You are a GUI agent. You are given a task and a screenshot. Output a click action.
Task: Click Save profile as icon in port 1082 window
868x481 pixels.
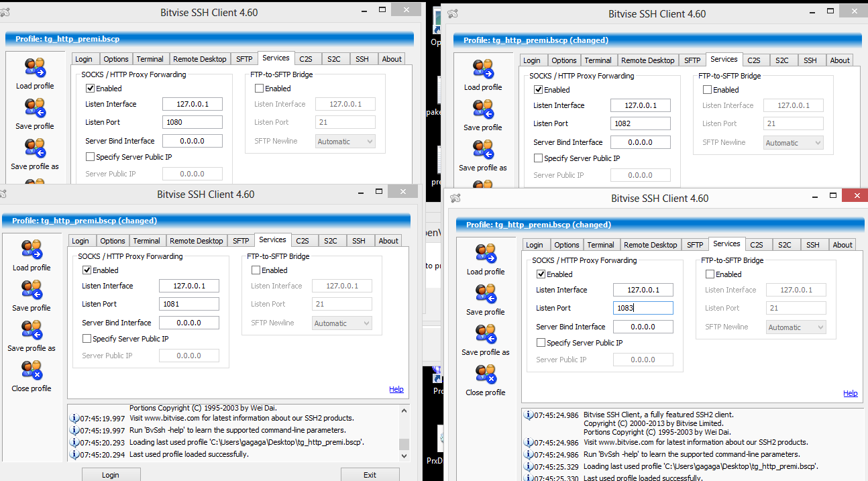[483, 150]
